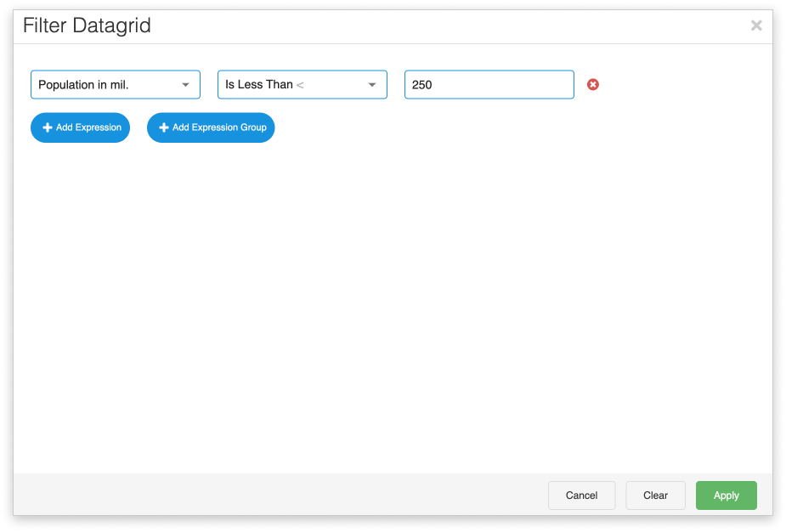786x532 pixels.
Task: Click the operator dropdown caret icon
Action: coord(372,84)
